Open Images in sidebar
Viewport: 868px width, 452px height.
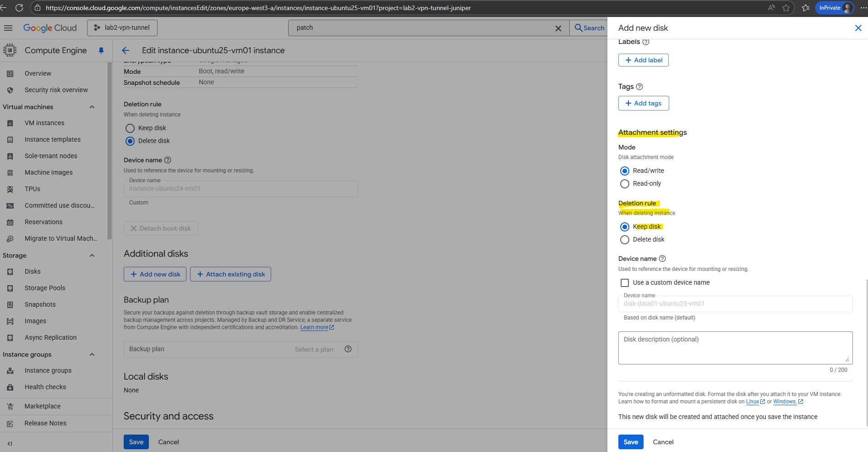35,321
